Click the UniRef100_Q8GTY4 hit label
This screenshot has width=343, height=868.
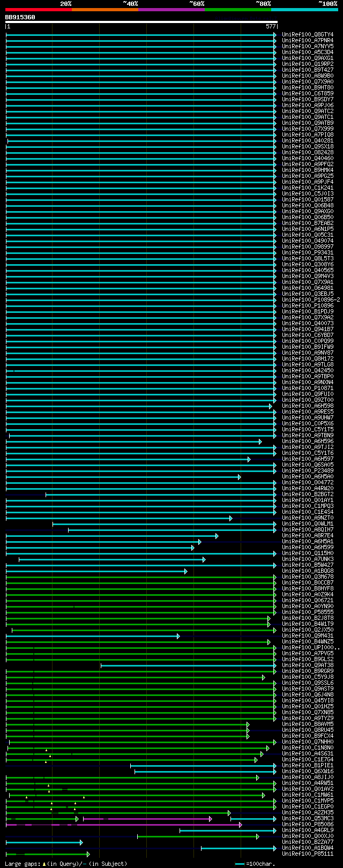[x=308, y=35]
